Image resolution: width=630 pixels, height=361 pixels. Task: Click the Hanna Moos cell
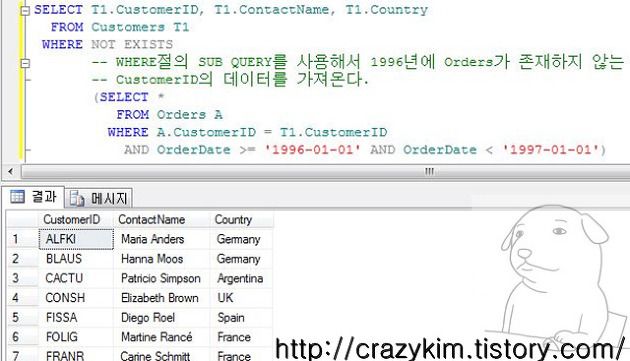click(162, 259)
